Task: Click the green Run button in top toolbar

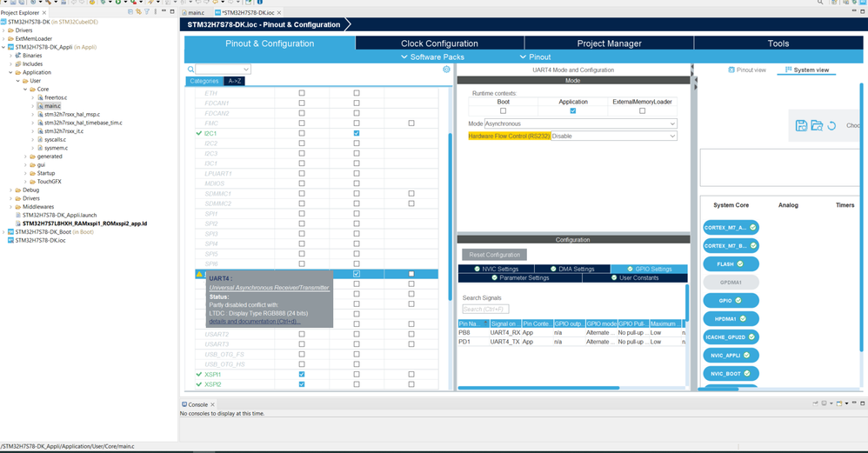Action: 118,3
